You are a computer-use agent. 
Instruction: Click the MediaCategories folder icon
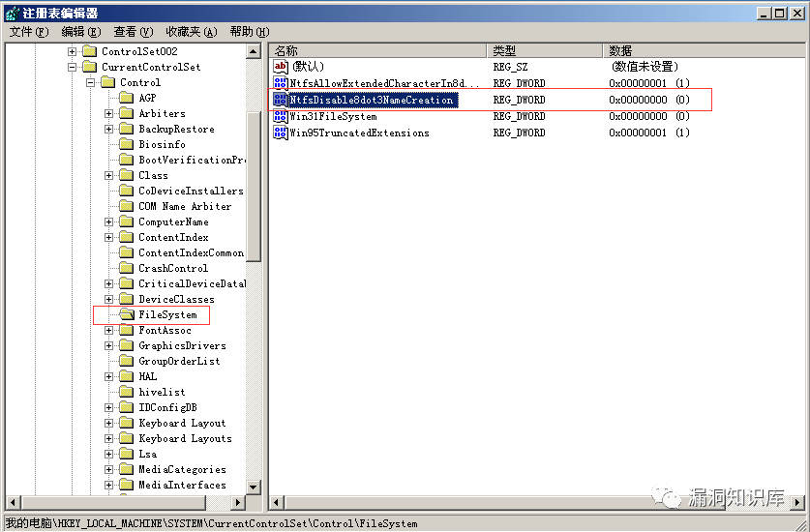click(x=127, y=469)
